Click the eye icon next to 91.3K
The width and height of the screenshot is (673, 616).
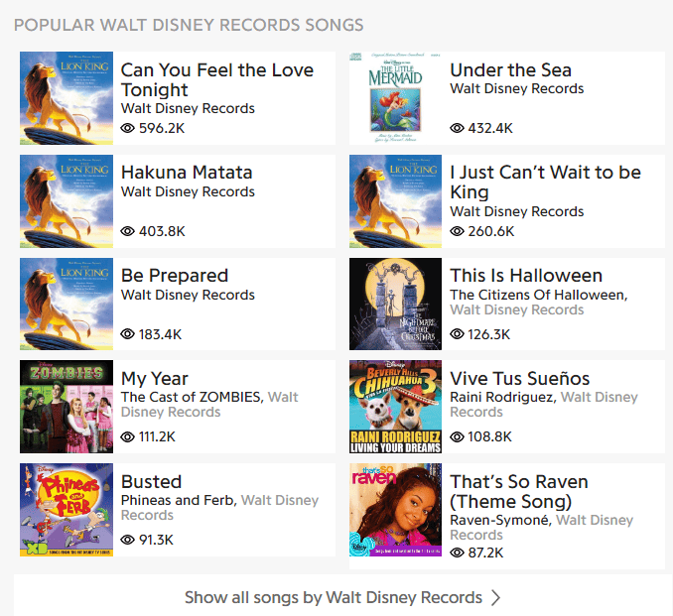(x=127, y=540)
